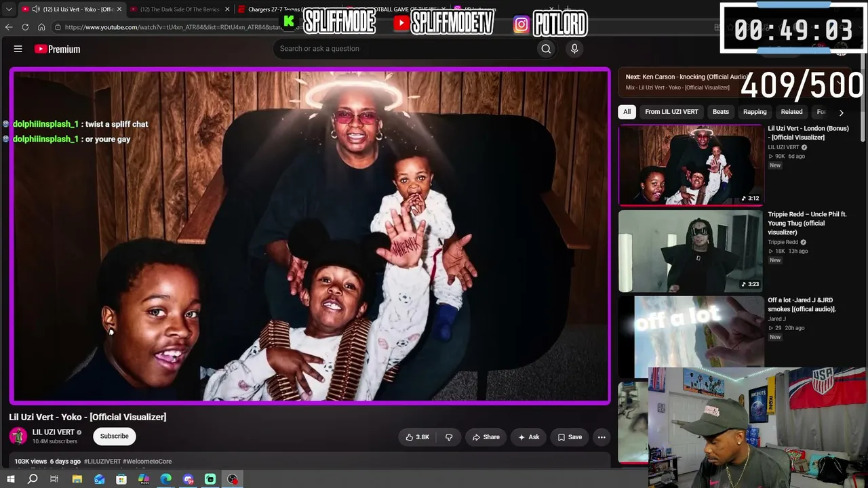868x488 pixels.
Task: Select the Rapping filter chip
Action: [755, 112]
